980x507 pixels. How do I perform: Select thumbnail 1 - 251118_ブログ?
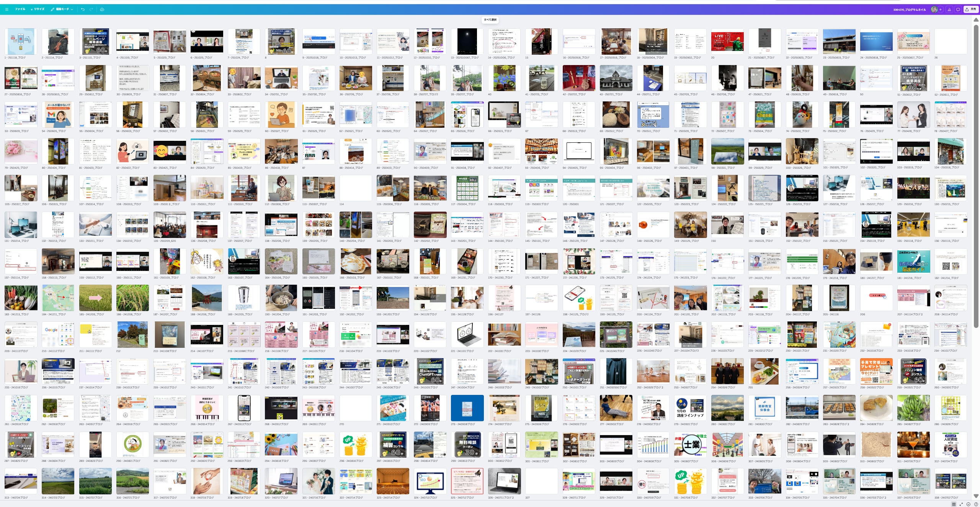pyautogui.click(x=21, y=41)
